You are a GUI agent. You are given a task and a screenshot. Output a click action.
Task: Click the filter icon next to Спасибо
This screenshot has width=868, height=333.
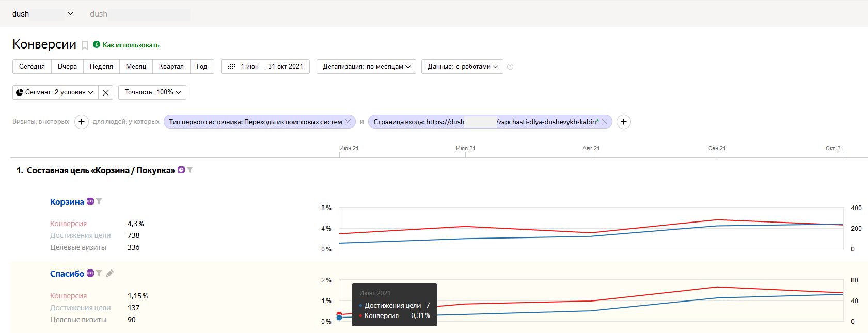99,273
